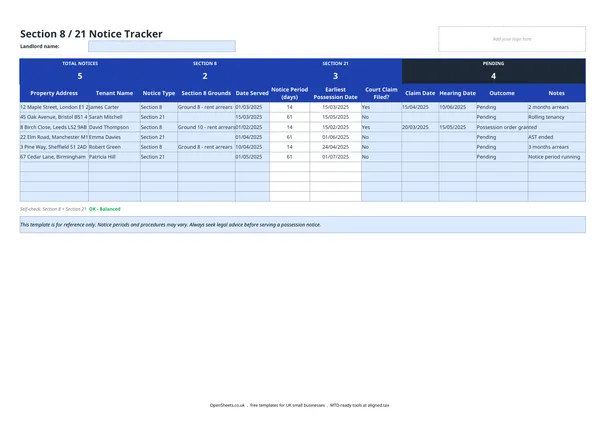Select the Earliest Possession Date header
Image resolution: width=600 pixels, height=424 pixels.
(335, 93)
